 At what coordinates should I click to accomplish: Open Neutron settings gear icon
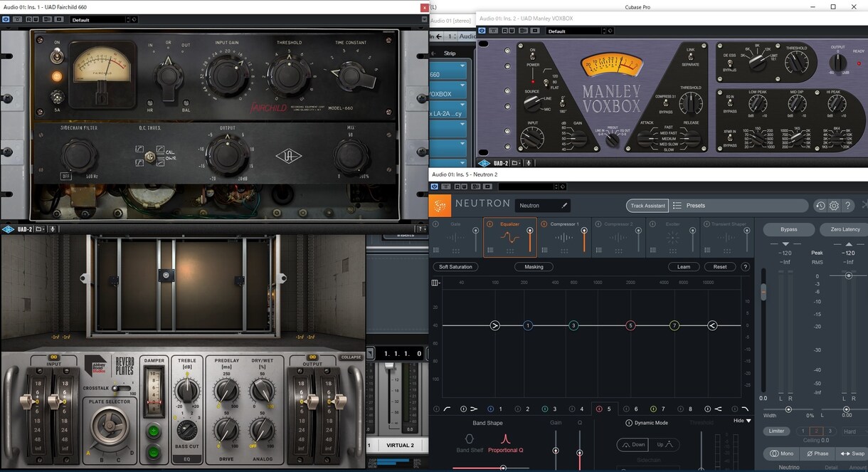[x=834, y=206]
